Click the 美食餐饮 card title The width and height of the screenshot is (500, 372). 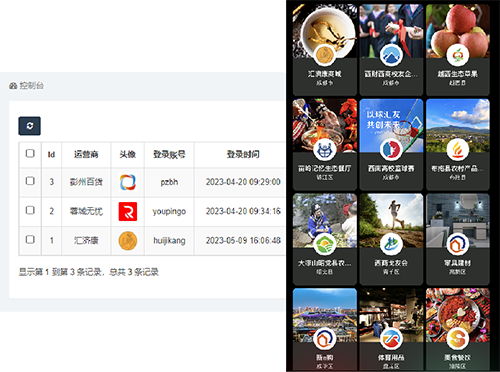[458, 358]
